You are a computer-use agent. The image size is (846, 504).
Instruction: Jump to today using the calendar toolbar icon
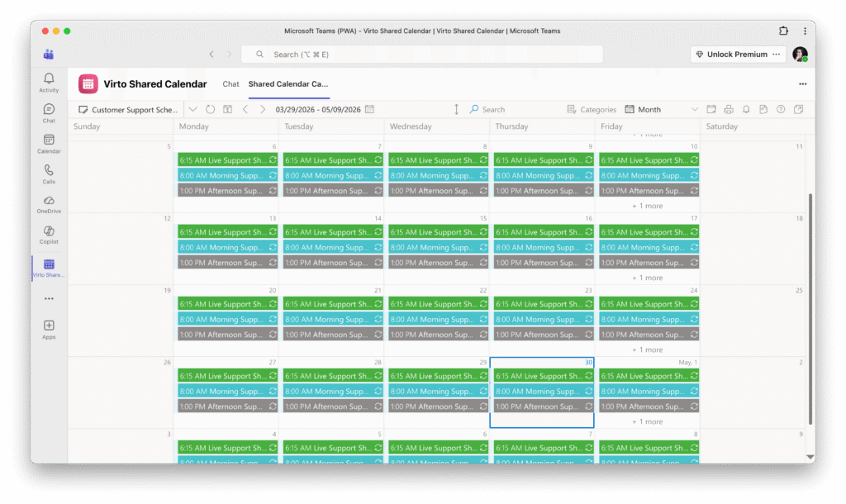click(228, 109)
